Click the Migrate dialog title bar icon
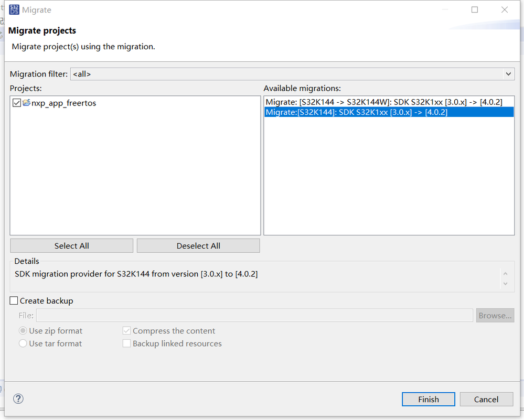Image resolution: width=524 pixels, height=420 pixels. click(x=14, y=9)
